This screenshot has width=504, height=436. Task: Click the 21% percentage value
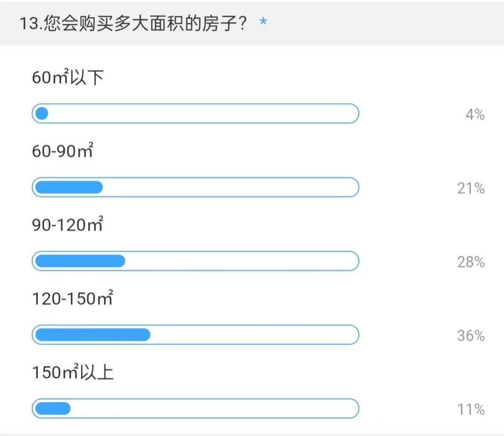(471, 188)
